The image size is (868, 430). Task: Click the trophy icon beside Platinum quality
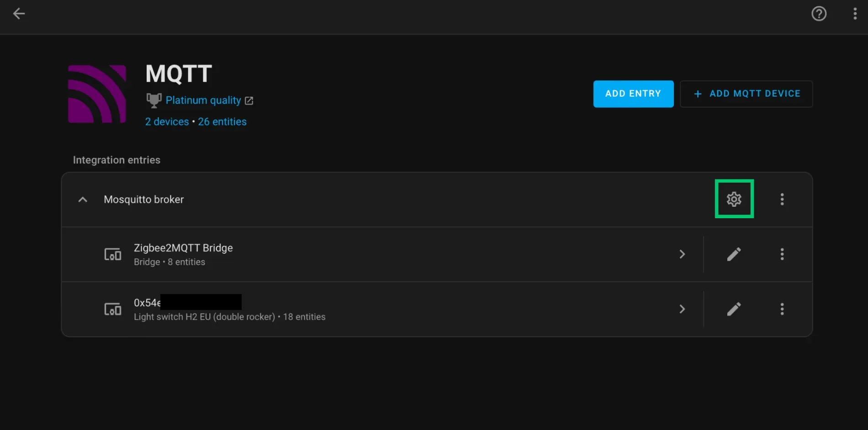tap(153, 100)
